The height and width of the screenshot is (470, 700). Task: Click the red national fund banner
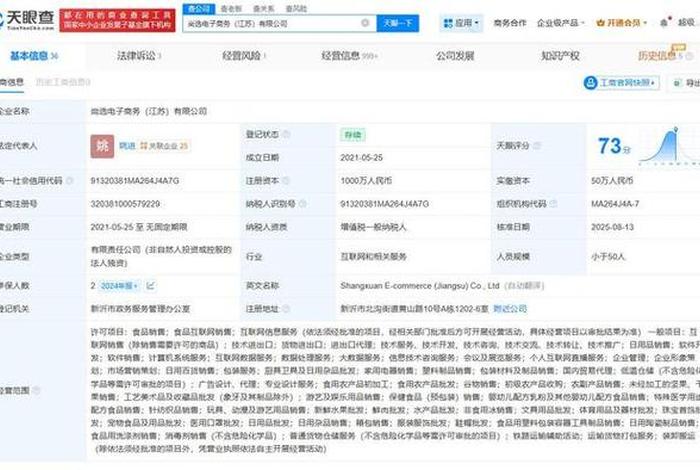(117, 20)
